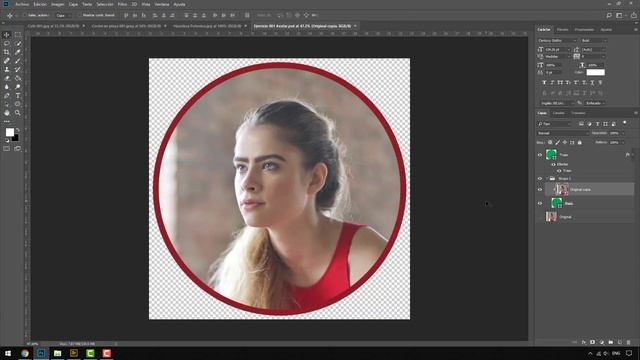Image resolution: width=640 pixels, height=360 pixels.
Task: Select the Ellipse shape tool
Action: [18, 104]
